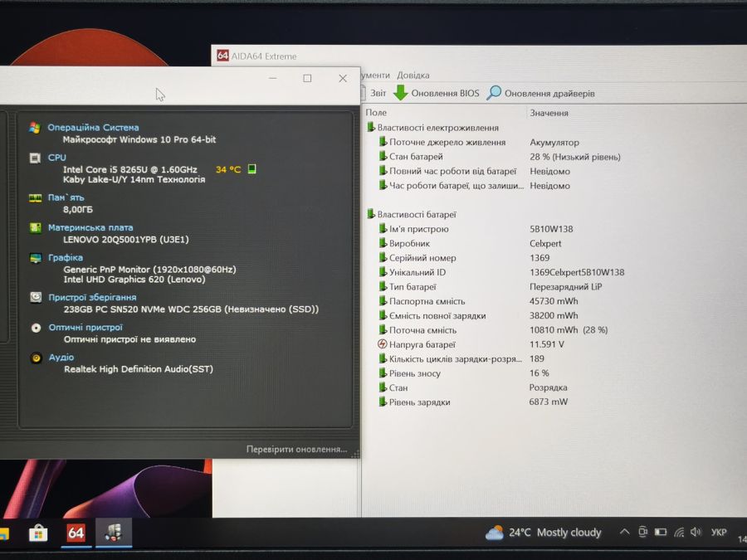Click the value 38200 mWh
Screen dimensions: 747x560
coord(553,315)
